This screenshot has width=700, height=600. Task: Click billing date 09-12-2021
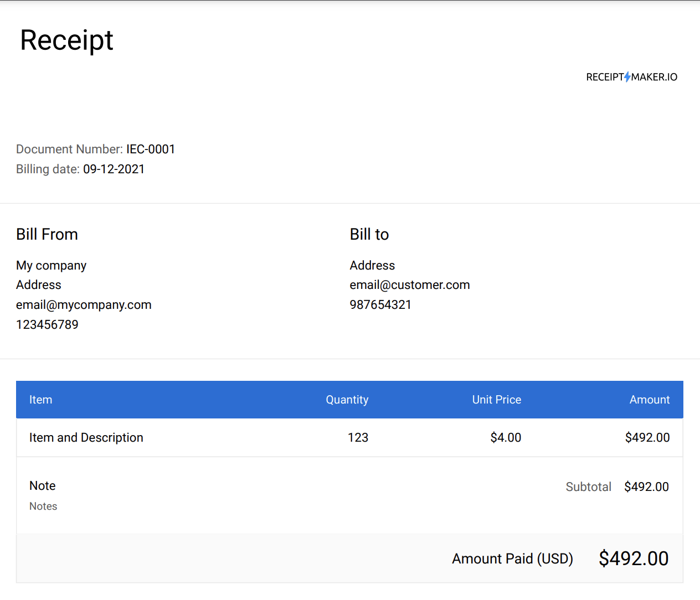tap(114, 169)
